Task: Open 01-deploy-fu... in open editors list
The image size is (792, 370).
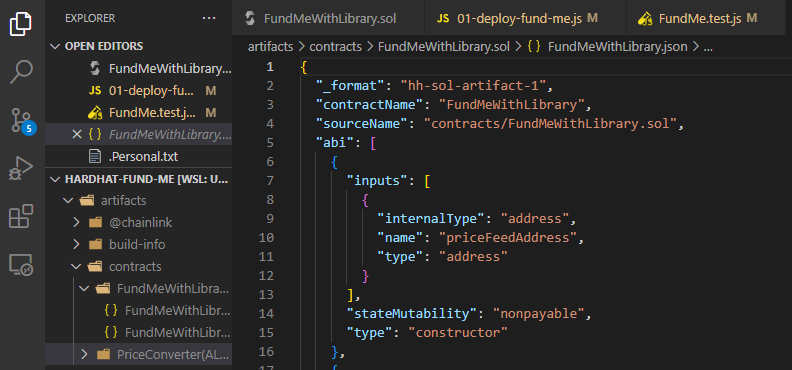Action: point(139,91)
